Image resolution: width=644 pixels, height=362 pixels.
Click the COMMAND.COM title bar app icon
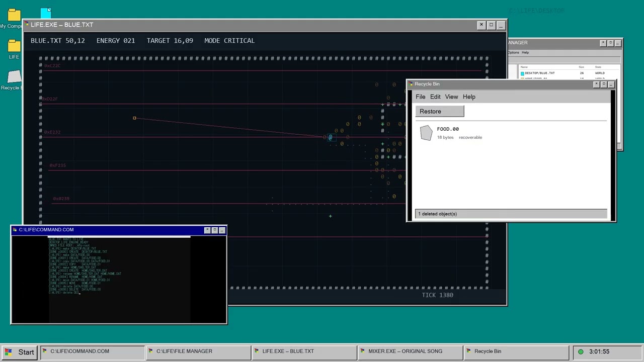point(15,230)
